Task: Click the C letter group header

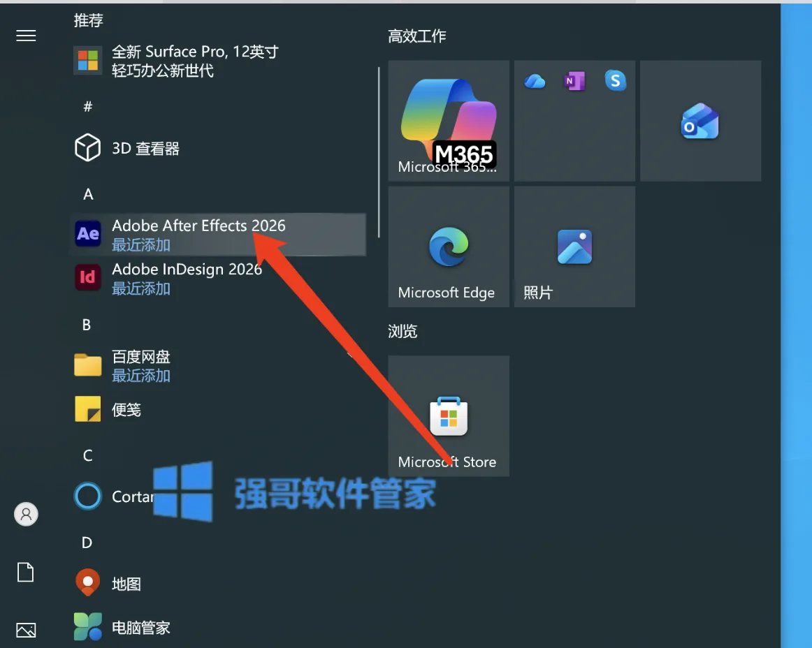Action: pos(87,455)
